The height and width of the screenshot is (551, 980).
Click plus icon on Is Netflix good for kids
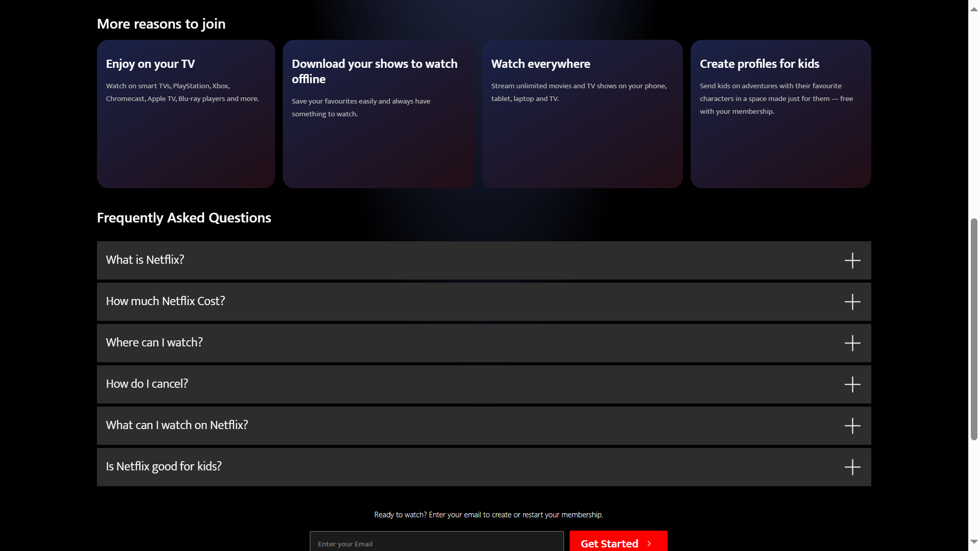pyautogui.click(x=852, y=467)
